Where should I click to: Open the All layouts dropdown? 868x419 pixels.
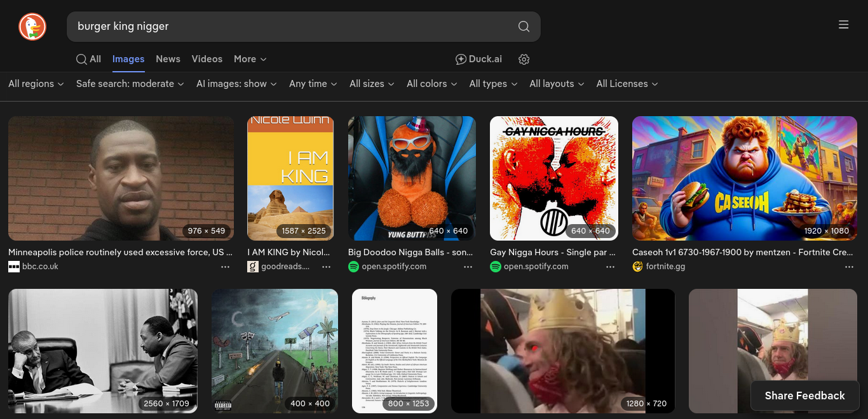pos(557,84)
